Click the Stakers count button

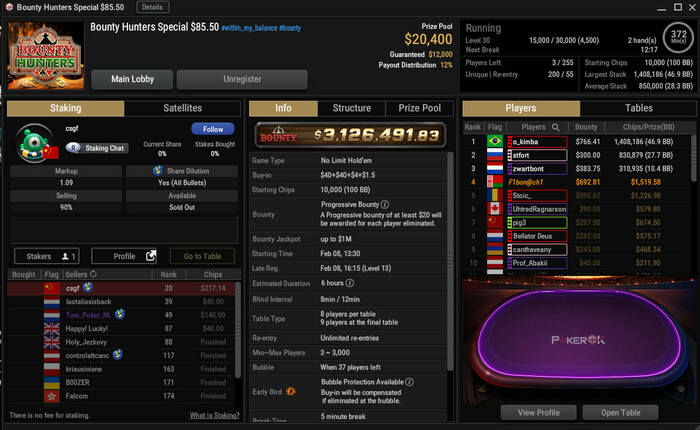tap(47, 256)
